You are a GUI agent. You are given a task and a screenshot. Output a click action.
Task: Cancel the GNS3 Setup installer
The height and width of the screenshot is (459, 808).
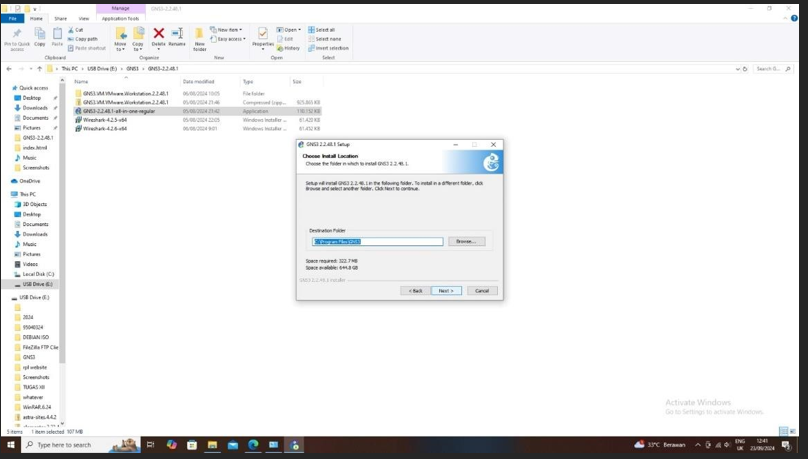482,291
